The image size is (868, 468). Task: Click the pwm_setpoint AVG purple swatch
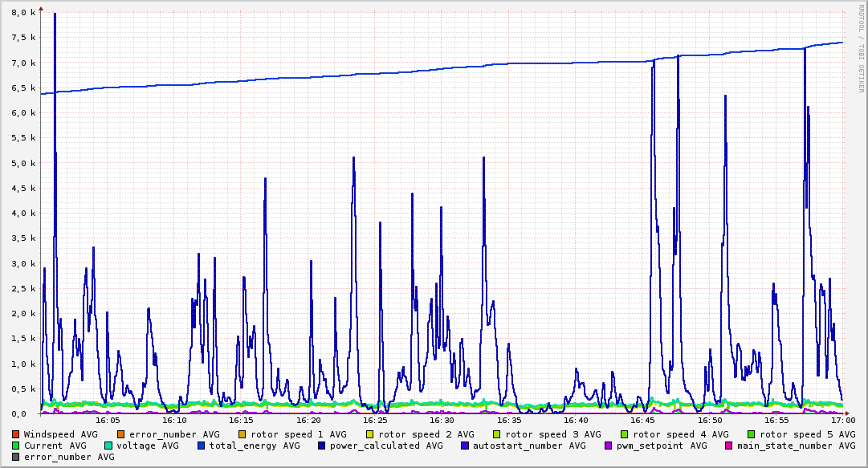pyautogui.click(x=609, y=446)
